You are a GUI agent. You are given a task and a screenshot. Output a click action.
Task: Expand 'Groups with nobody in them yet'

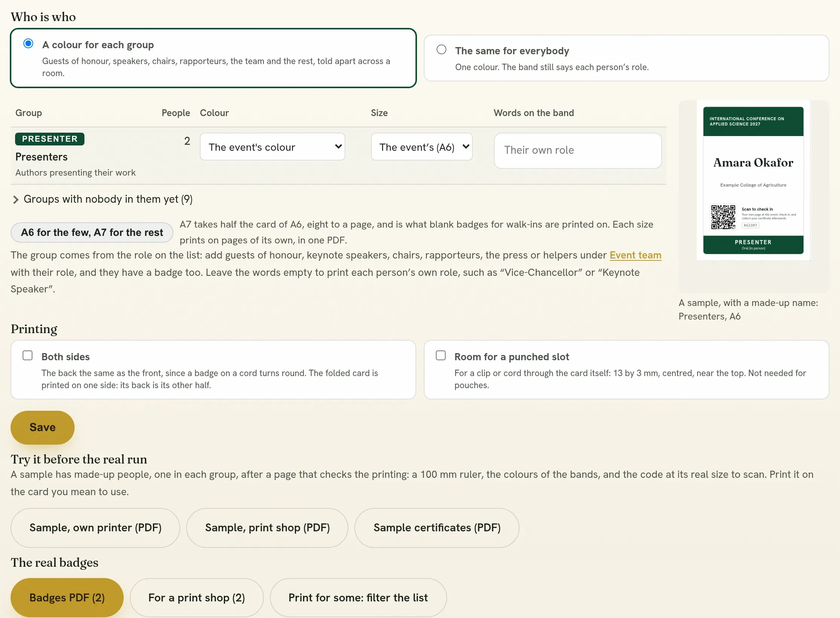pyautogui.click(x=103, y=199)
